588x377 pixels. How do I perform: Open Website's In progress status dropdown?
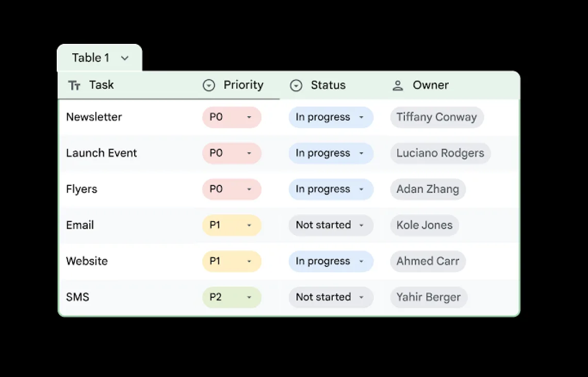coord(331,261)
